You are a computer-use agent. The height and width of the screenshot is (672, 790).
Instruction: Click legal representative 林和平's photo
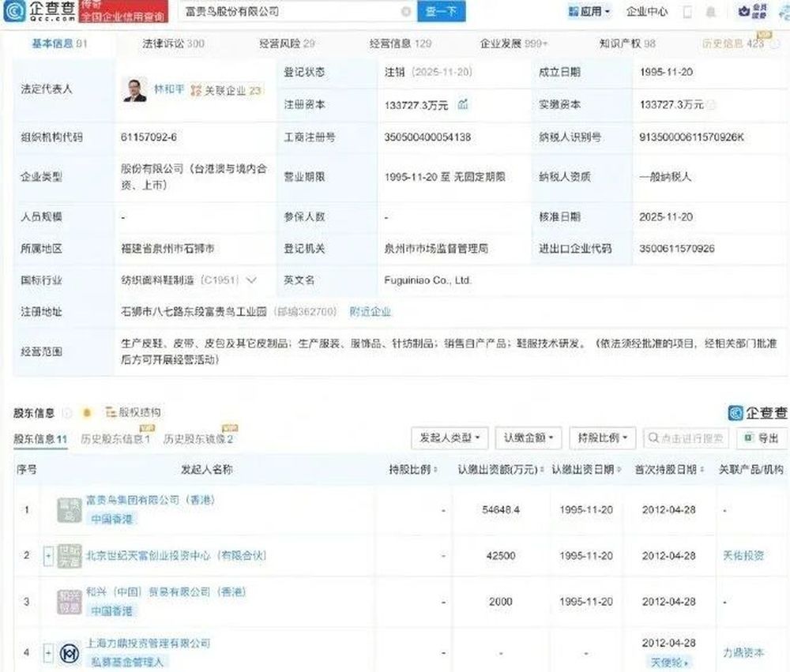coord(134,89)
